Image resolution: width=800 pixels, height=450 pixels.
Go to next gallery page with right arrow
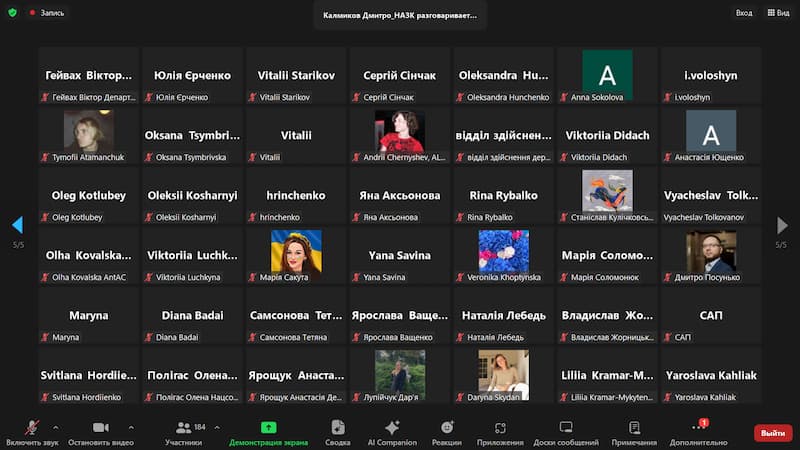pyautogui.click(x=782, y=225)
